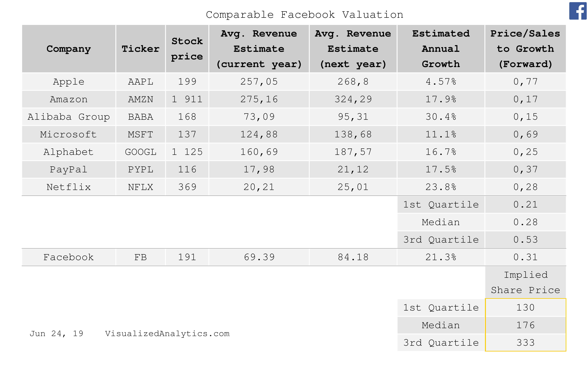Select the 3rd Quartile implied price 333
Viewport: 588px width, 376px height.
point(525,343)
